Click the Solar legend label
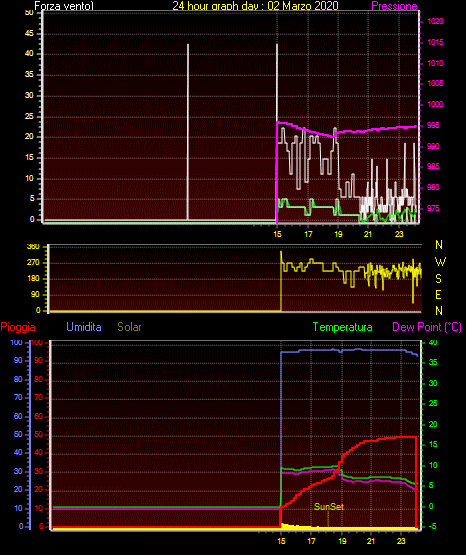The width and height of the screenshot is (466, 555). [x=130, y=327]
